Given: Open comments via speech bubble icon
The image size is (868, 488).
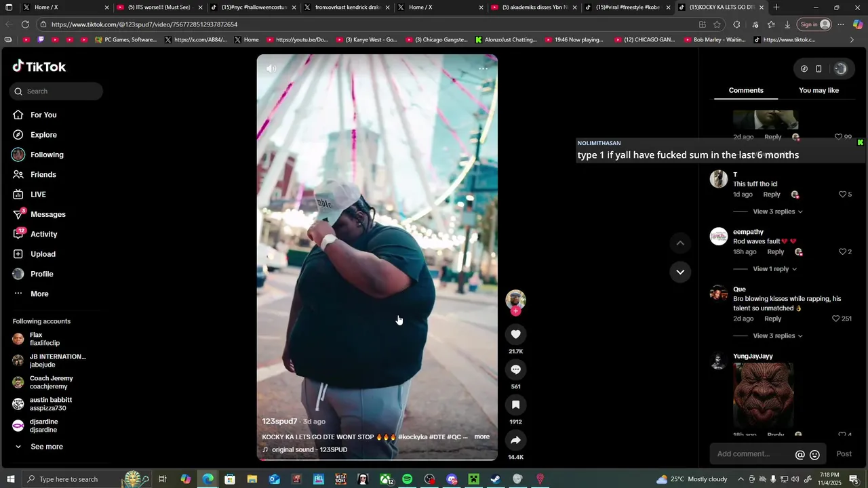Looking at the screenshot, I should [x=516, y=369].
